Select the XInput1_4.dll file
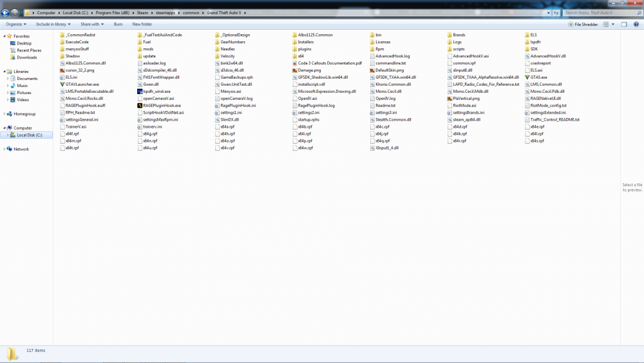The image size is (644, 363). click(x=384, y=148)
